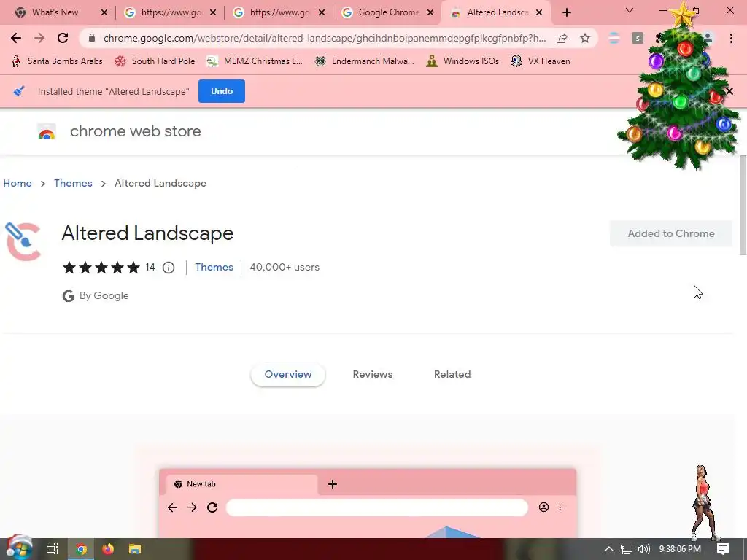Go to Themes breadcrumb link

tap(73, 183)
